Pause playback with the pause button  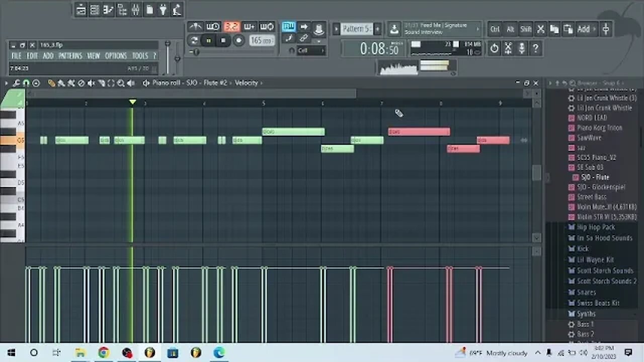pos(208,41)
